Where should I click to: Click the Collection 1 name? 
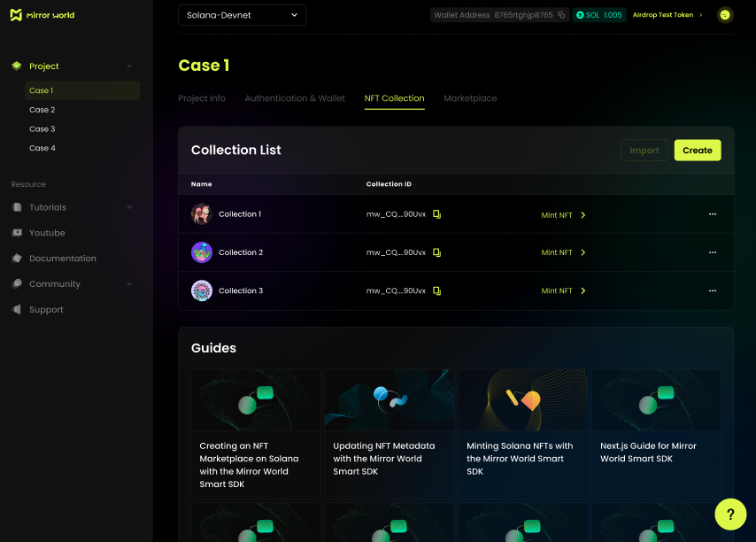click(x=240, y=214)
